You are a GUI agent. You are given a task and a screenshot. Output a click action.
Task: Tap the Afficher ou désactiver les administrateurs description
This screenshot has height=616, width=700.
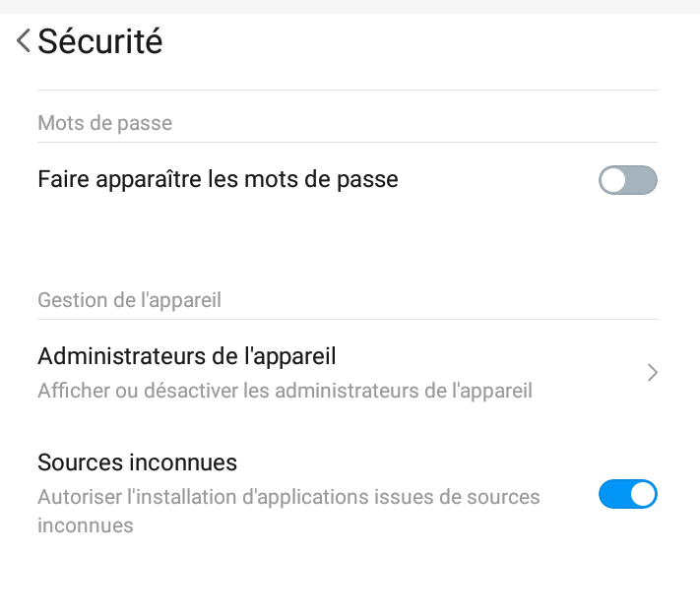tap(285, 391)
